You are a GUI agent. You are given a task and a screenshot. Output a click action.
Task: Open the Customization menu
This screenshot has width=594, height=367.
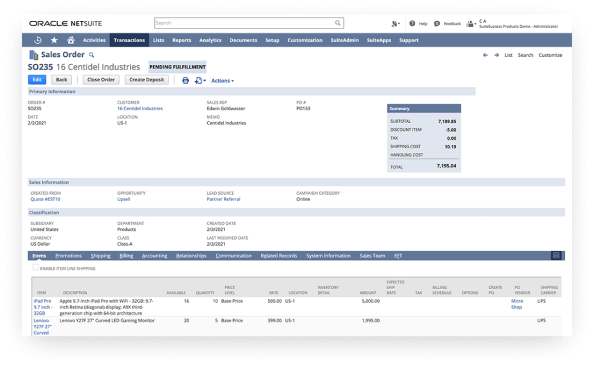305,40
